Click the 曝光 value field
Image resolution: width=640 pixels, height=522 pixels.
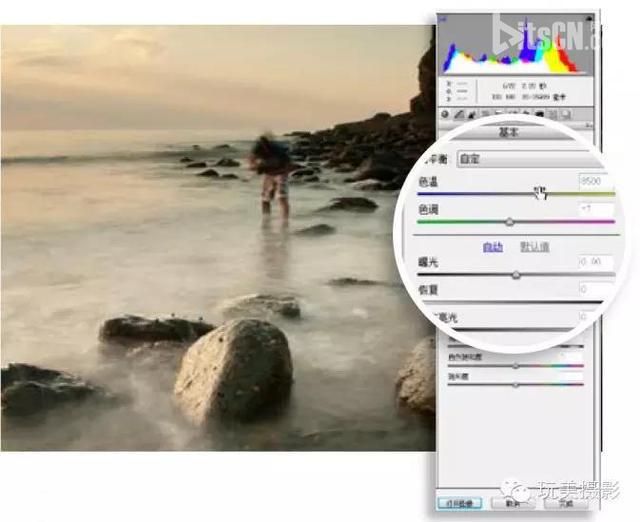click(596, 262)
